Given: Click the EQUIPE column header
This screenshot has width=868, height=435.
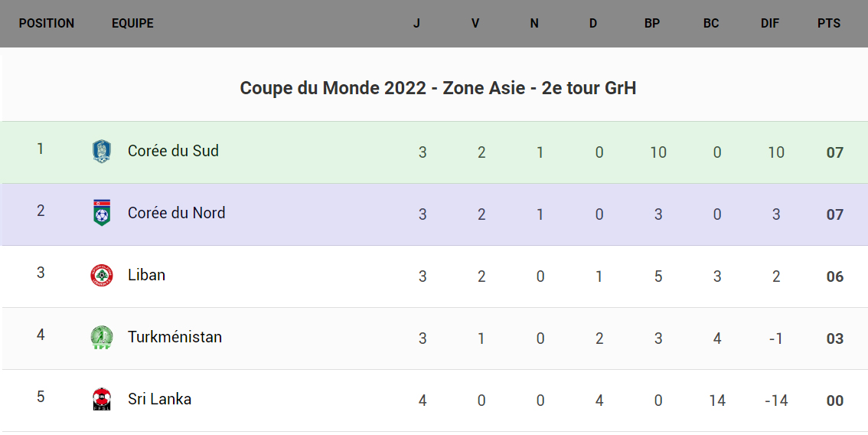Looking at the screenshot, I should coord(132,24).
